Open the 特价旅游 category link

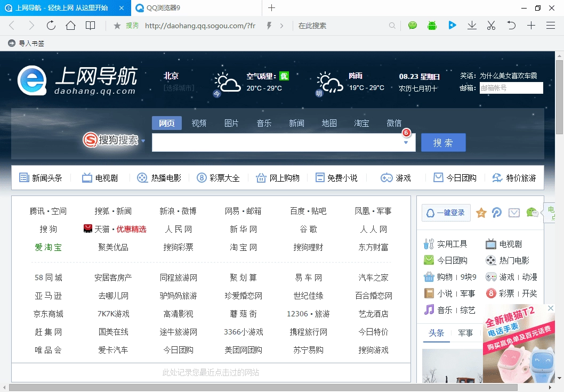(x=514, y=178)
